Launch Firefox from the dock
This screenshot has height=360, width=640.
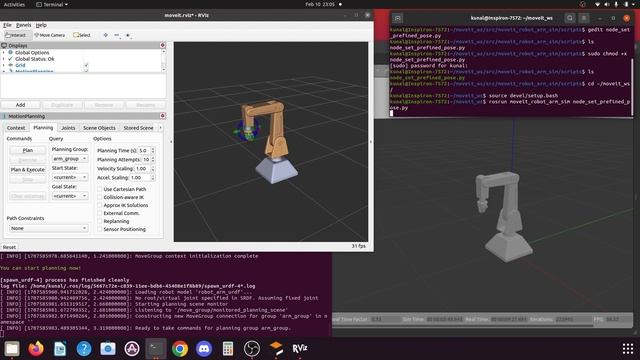pos(36,349)
